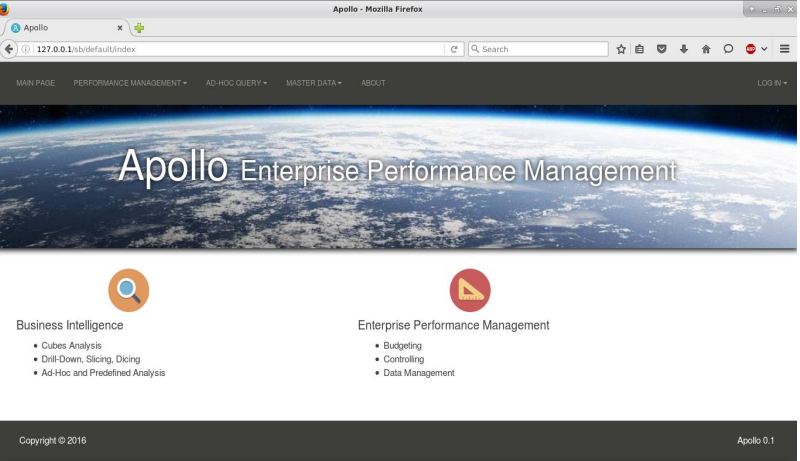Click the Enterprise Performance Management heading
Screen dimensions: 800x461
pos(454,325)
